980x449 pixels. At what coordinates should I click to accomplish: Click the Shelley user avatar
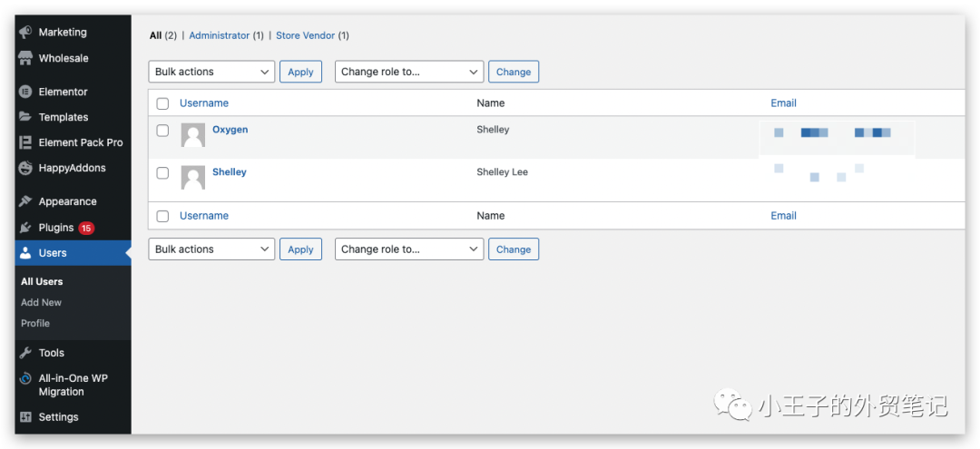click(193, 178)
